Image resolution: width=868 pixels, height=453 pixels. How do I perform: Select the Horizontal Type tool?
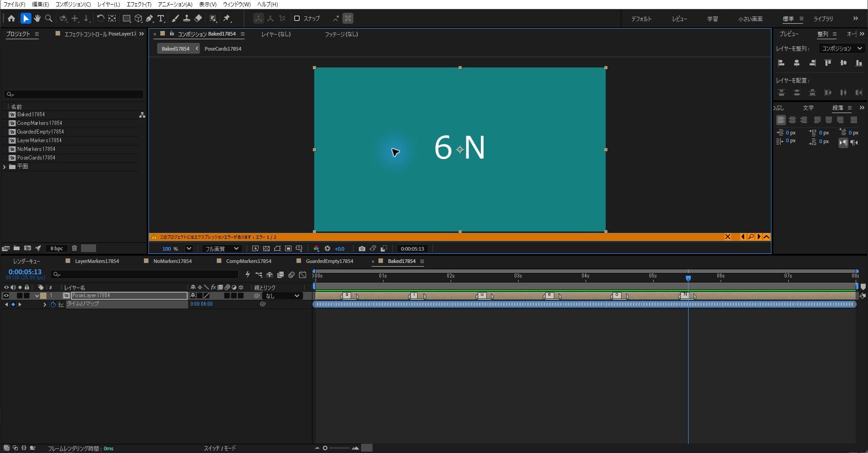(x=161, y=18)
